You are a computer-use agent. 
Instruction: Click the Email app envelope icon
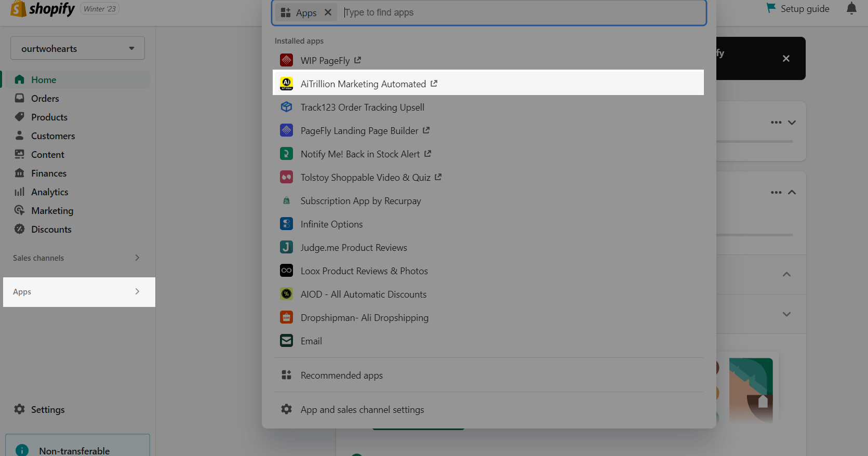pyautogui.click(x=286, y=341)
